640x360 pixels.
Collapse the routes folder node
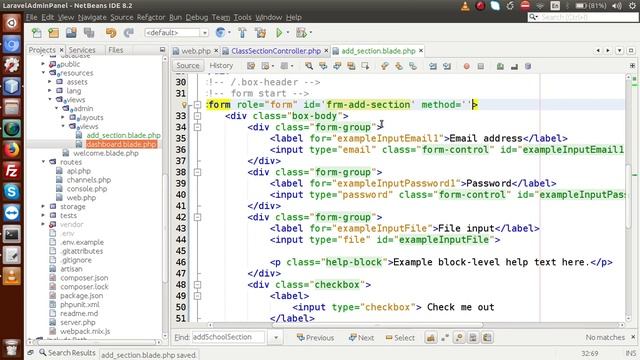tap(43, 162)
